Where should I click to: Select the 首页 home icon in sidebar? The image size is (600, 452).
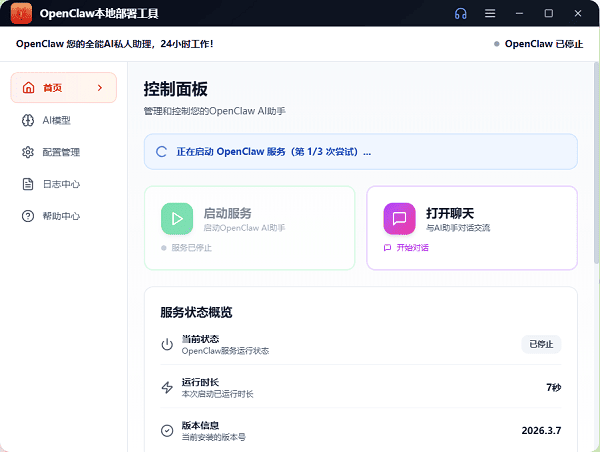(28, 88)
